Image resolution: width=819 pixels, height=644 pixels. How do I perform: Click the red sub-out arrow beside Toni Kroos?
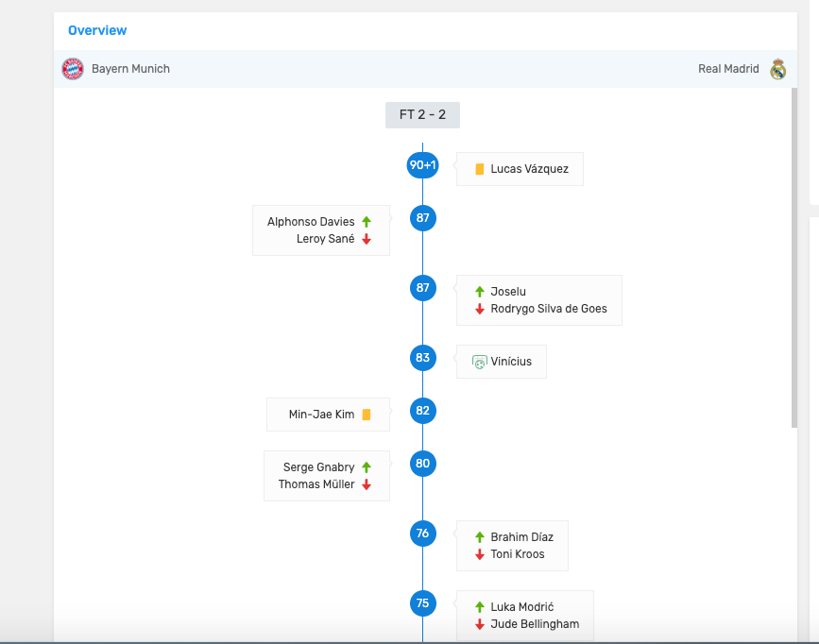pos(480,554)
